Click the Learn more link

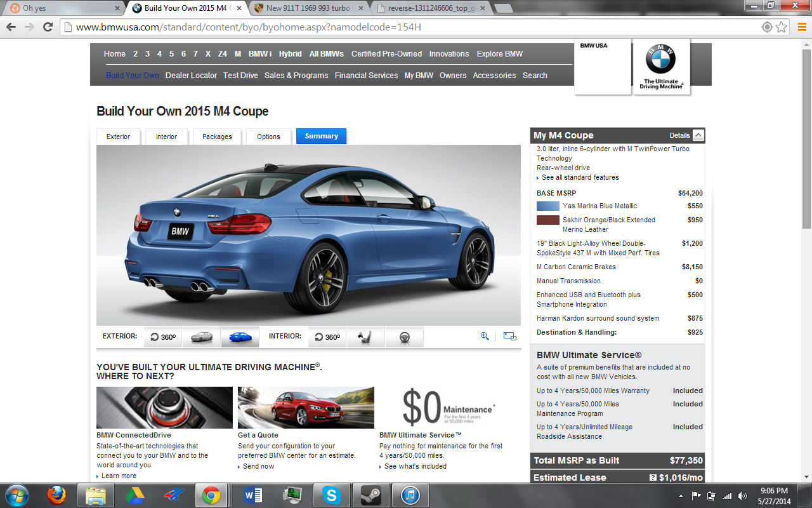click(119, 476)
